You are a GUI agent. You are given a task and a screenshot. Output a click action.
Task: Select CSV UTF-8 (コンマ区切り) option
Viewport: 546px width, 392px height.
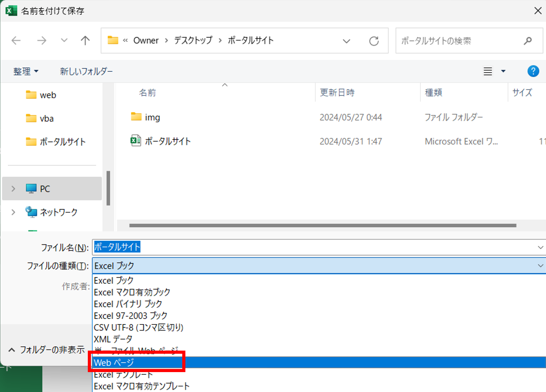tap(138, 327)
